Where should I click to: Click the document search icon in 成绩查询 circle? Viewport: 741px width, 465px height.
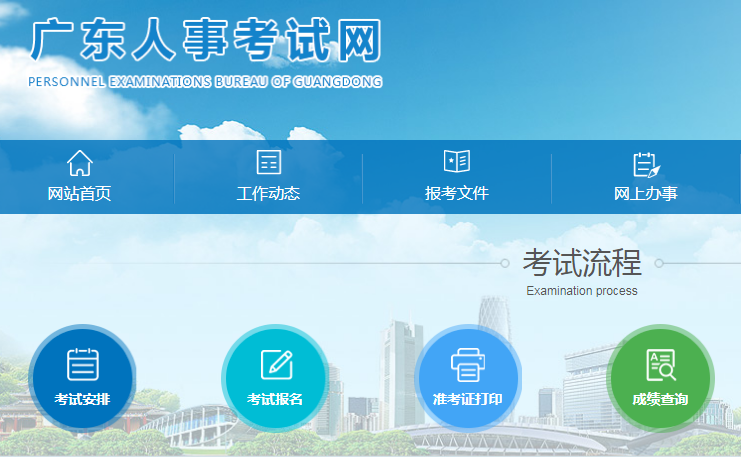click(x=660, y=365)
